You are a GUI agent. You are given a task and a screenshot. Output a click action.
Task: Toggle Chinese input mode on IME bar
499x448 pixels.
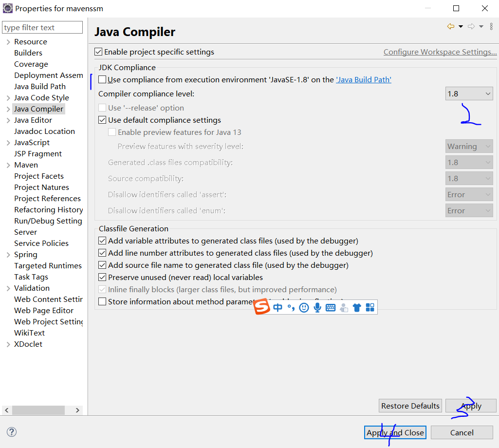coord(278,308)
